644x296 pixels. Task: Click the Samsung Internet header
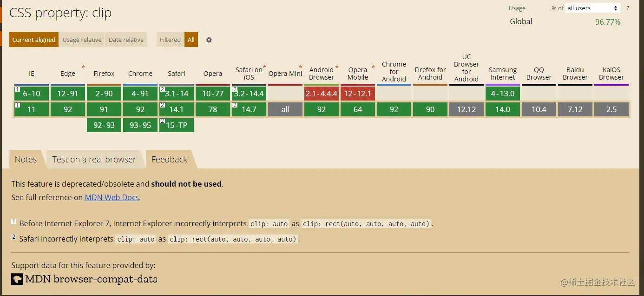coord(503,74)
